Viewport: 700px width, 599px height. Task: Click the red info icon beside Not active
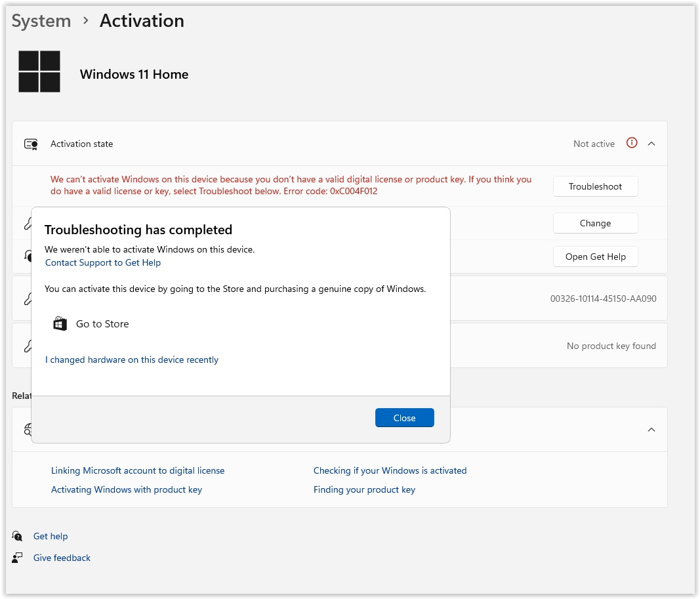point(632,143)
